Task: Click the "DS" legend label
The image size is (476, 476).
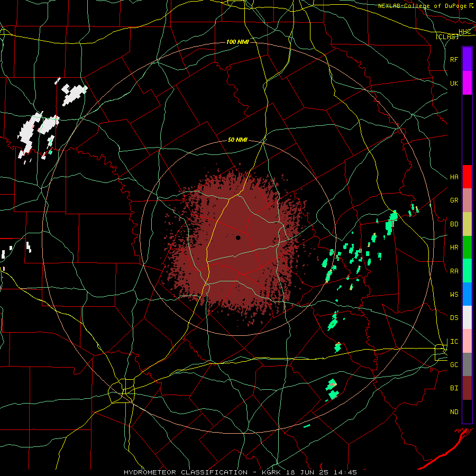Action: pyautogui.click(x=454, y=318)
